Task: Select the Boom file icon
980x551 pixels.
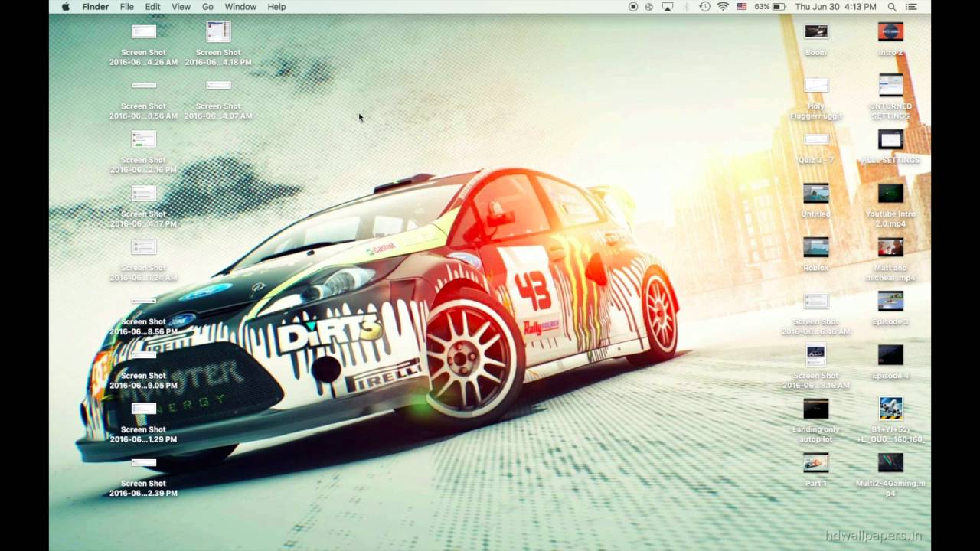Action: [815, 31]
